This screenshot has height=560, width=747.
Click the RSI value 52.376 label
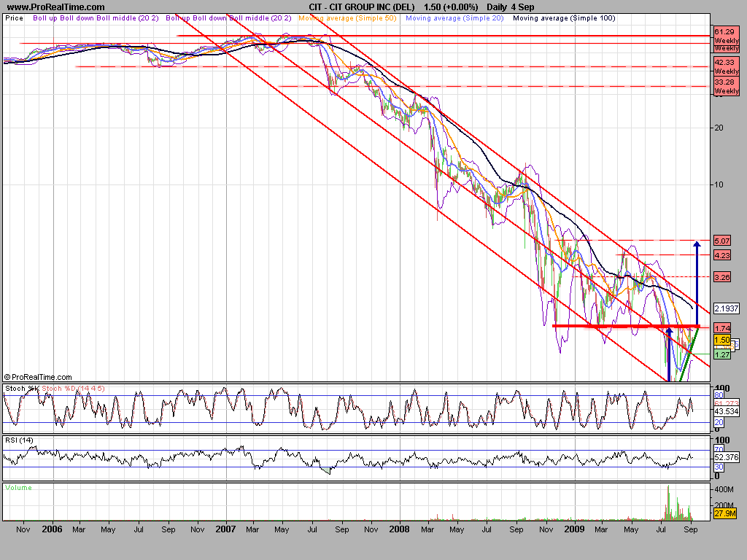point(726,457)
